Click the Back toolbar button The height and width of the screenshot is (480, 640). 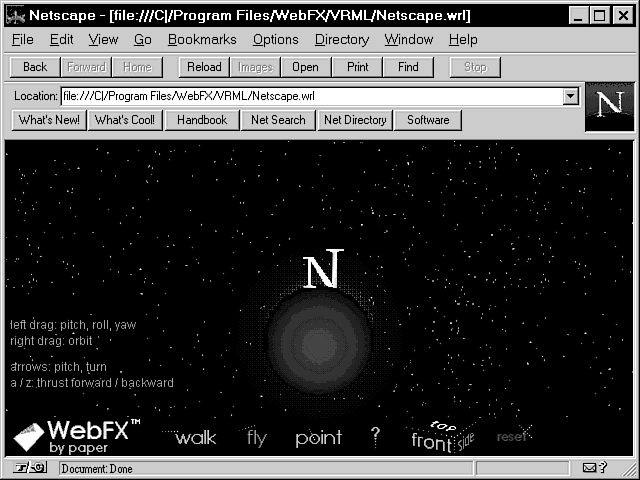(x=35, y=67)
